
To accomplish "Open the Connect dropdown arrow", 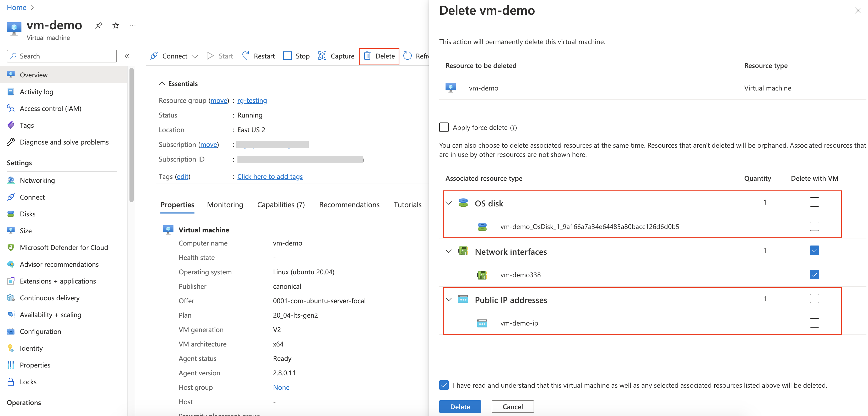I will tap(195, 56).
